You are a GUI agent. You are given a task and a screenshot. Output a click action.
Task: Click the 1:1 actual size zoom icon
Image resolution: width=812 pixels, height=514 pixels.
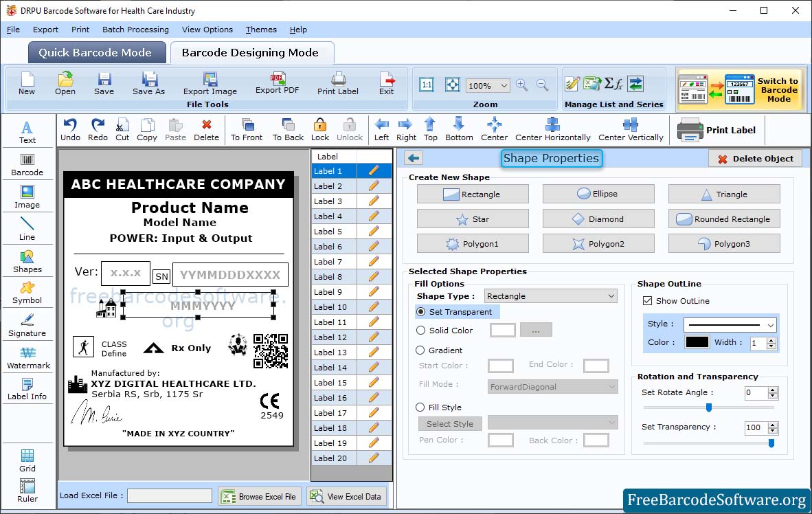tap(427, 85)
